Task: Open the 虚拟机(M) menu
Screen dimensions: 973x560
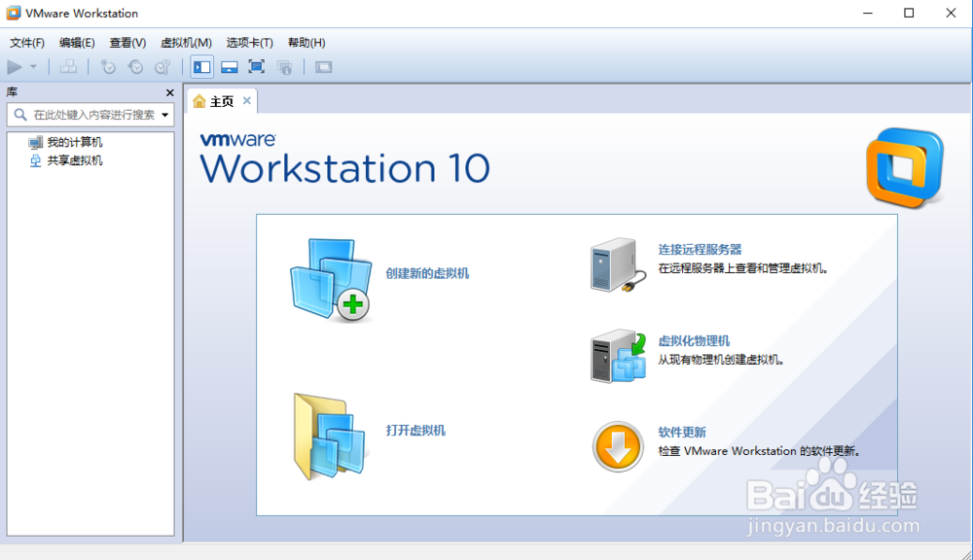Action: tap(186, 42)
